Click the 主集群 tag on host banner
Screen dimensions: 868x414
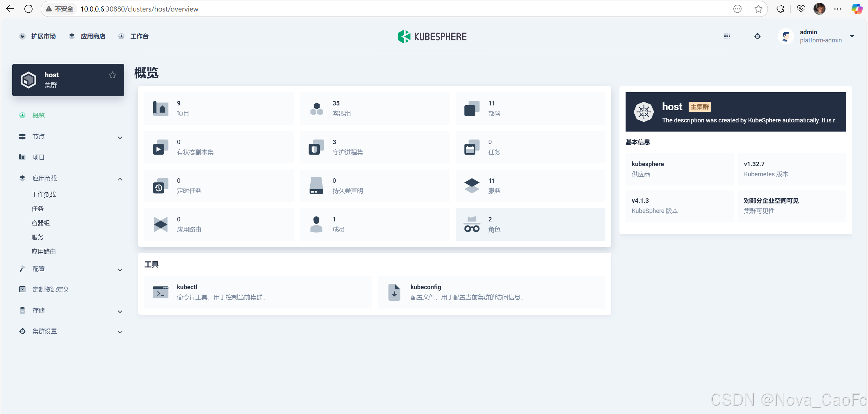pos(699,107)
